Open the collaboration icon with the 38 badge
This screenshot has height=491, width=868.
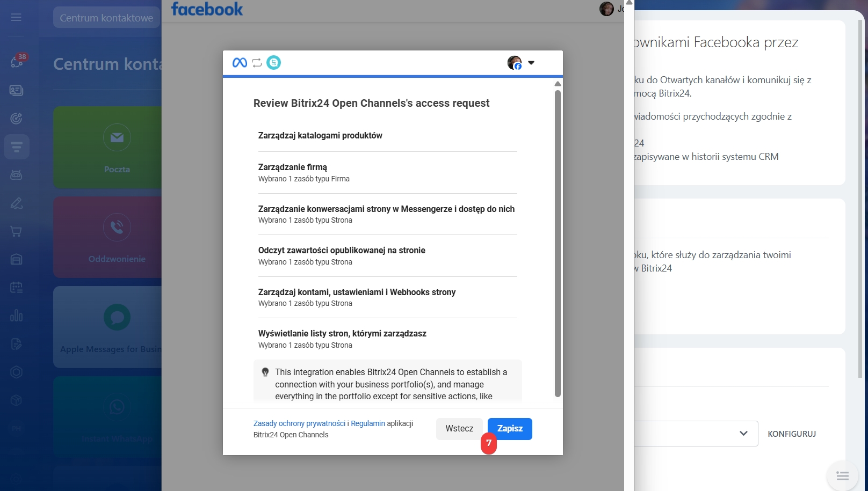(17, 61)
